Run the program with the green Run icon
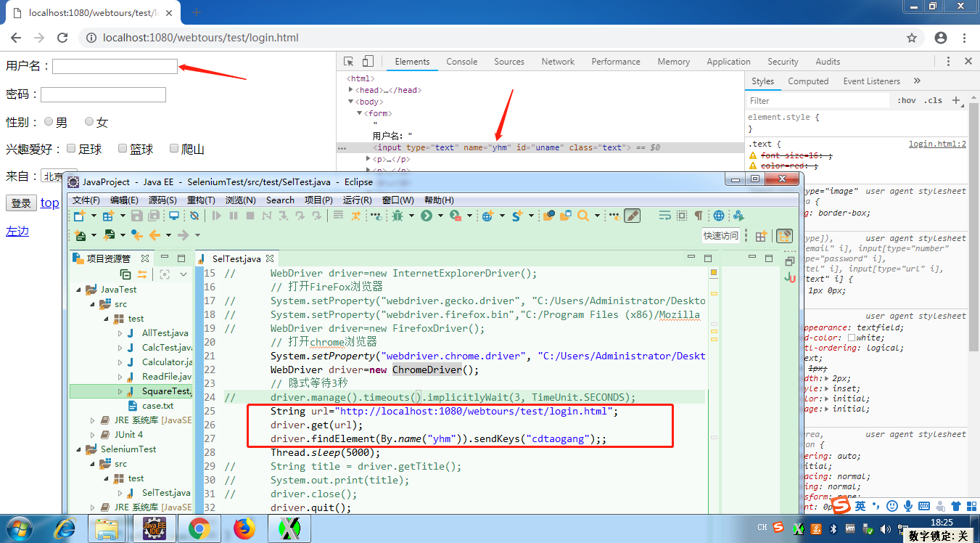980x543 pixels. 427,216
